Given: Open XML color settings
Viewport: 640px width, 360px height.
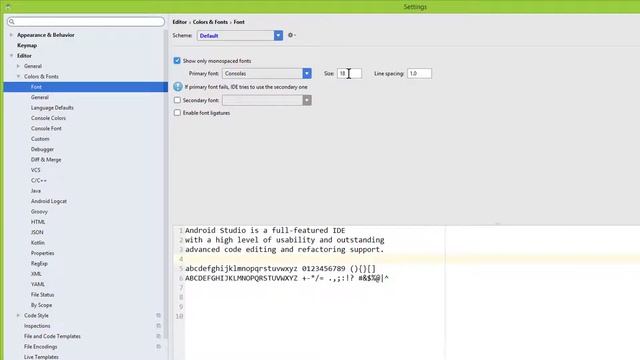Looking at the screenshot, I should (36, 274).
